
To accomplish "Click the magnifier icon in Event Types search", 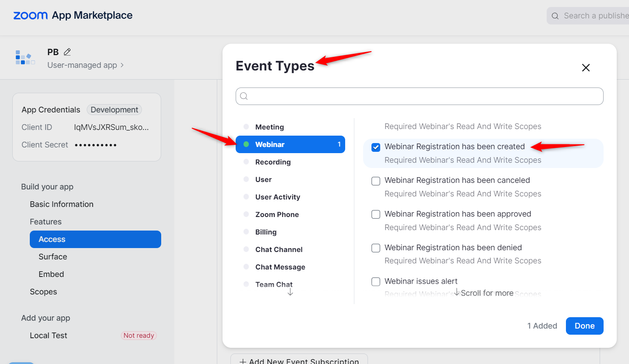I will 244,96.
